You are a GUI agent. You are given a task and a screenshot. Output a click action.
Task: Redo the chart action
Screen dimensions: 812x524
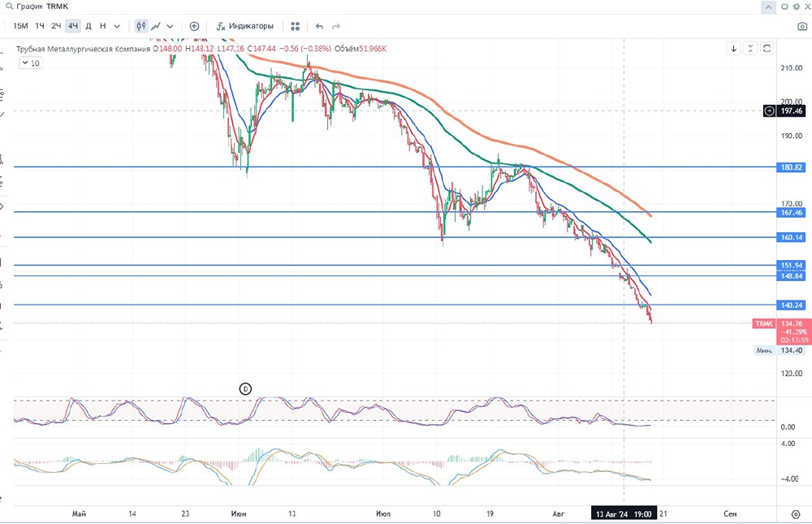(336, 26)
